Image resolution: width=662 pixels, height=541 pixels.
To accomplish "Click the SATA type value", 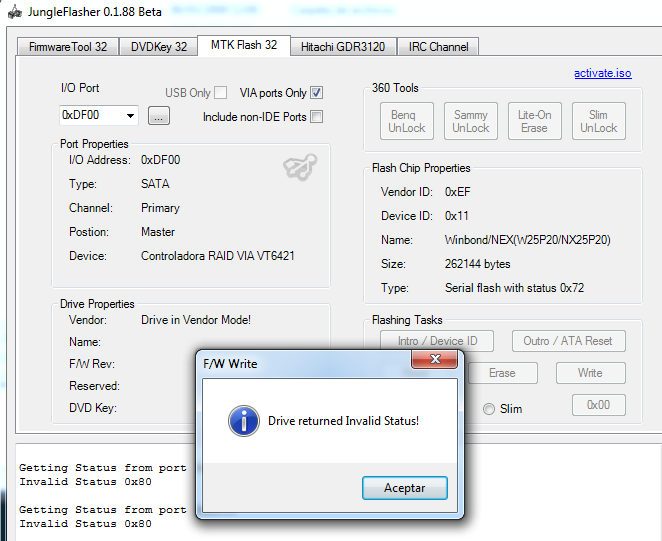I will (x=155, y=184).
